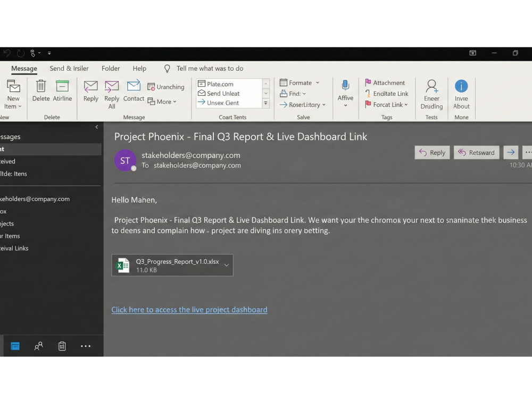Delete the message with the trash icon
The width and height of the screenshot is (532, 399).
pos(41,86)
